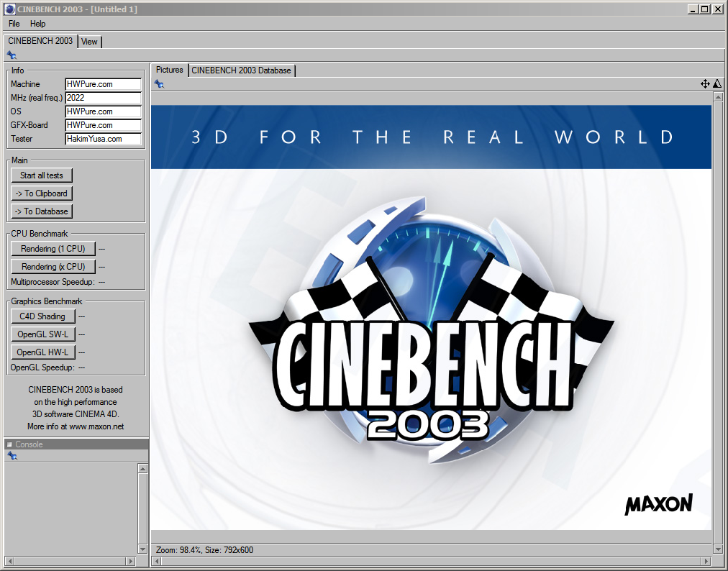The height and width of the screenshot is (571, 728).
Task: Open the File menu
Action: 14,24
